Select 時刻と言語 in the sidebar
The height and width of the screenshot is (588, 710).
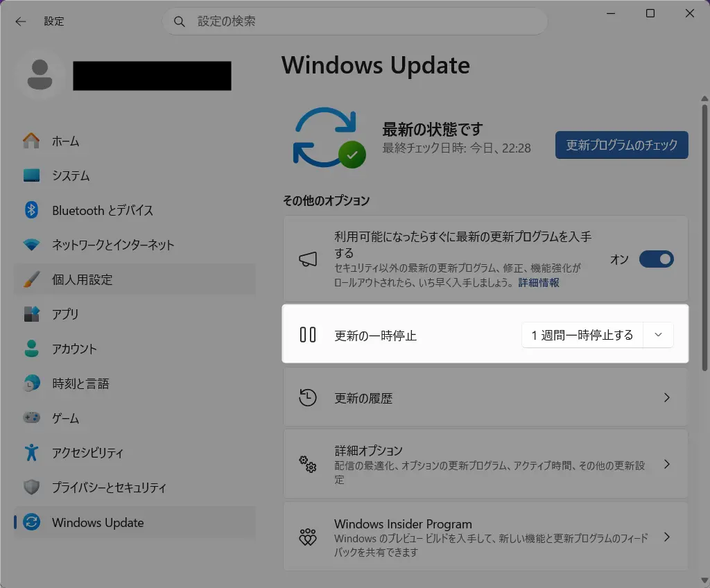pos(80,383)
